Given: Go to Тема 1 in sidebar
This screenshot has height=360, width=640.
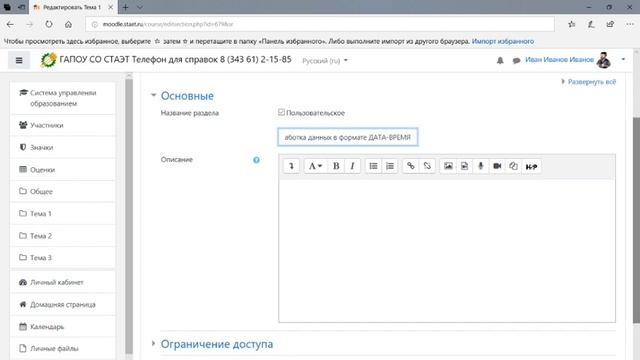Looking at the screenshot, I should pos(63,213).
